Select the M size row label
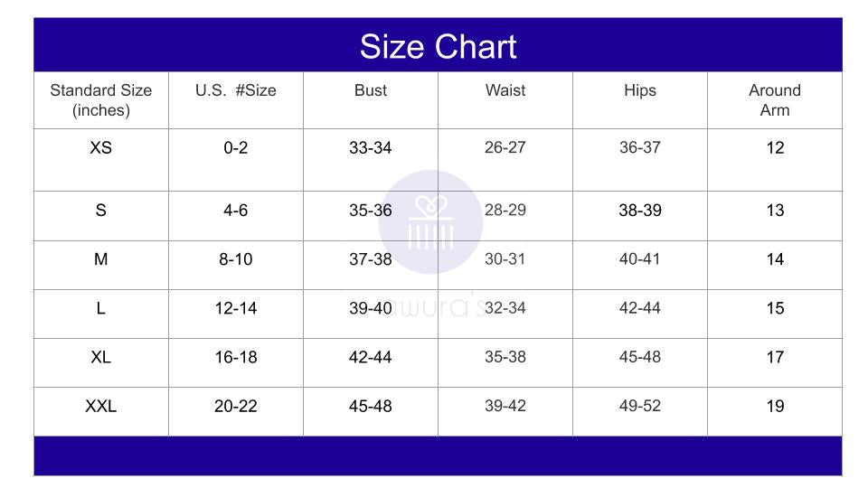Screen dimensions: 868x488 click(x=101, y=259)
